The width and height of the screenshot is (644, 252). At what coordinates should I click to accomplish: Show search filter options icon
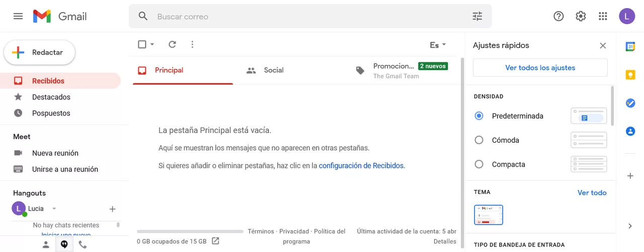pos(477,16)
